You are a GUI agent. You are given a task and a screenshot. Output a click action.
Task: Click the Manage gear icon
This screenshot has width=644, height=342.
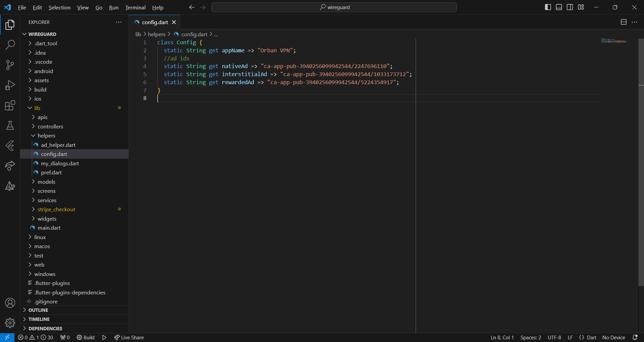pos(10,323)
